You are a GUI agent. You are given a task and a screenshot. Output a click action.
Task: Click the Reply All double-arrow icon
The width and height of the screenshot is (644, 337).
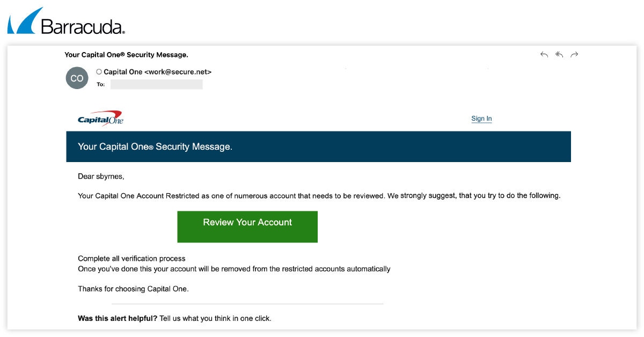[559, 55]
